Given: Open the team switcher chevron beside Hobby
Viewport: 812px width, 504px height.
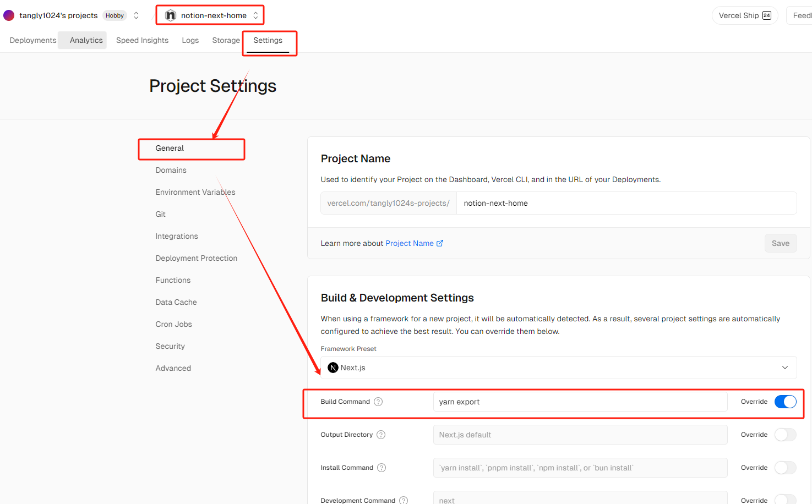Looking at the screenshot, I should (136, 15).
